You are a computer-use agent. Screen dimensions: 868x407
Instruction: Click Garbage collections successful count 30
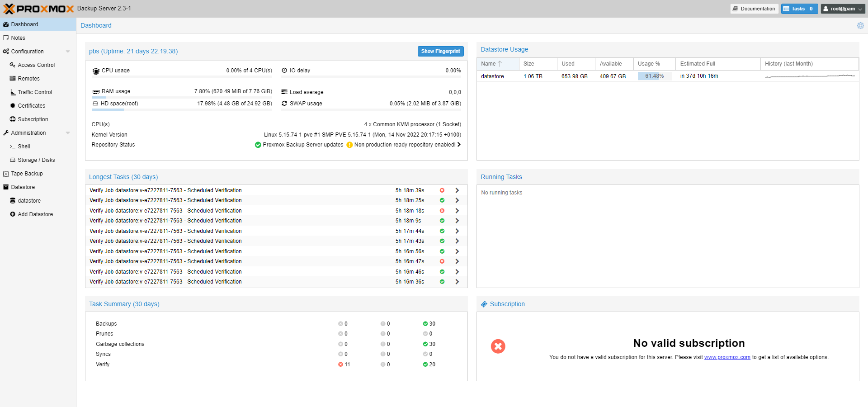click(x=429, y=344)
